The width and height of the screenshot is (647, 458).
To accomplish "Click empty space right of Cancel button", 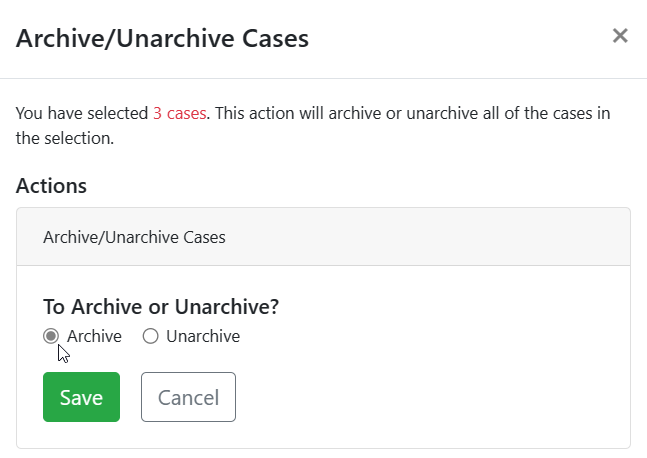I will pos(420,397).
